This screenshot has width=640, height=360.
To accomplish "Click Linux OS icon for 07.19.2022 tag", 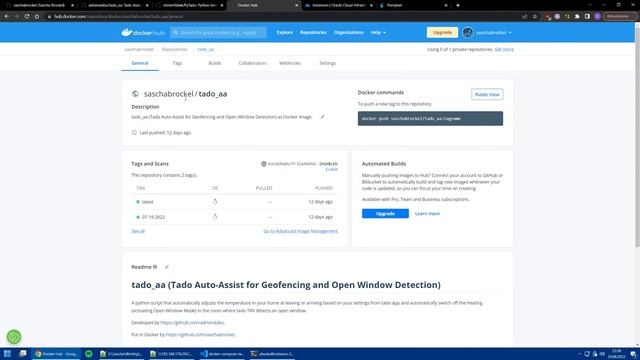I will 215,217.
